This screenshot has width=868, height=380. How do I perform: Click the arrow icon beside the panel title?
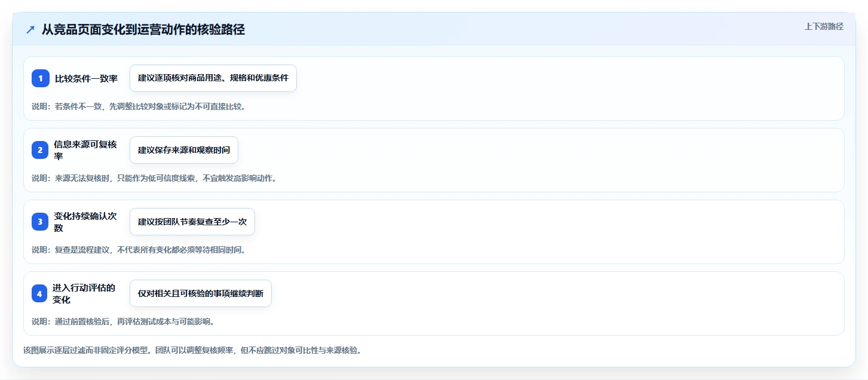30,30
